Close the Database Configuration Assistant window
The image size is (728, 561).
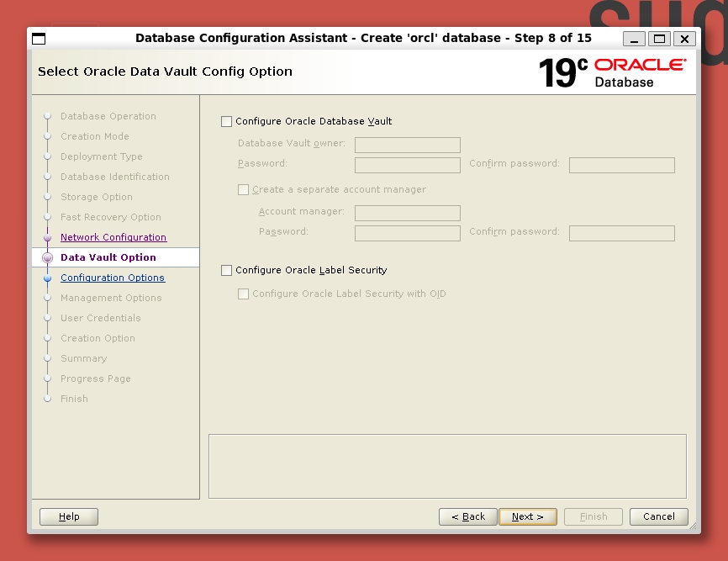pyautogui.click(x=684, y=39)
